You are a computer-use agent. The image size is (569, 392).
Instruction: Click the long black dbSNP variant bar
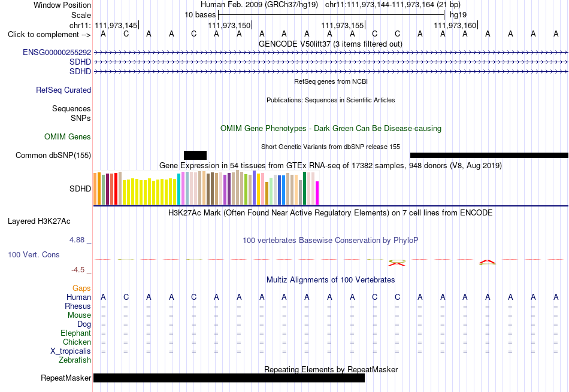coord(489,155)
